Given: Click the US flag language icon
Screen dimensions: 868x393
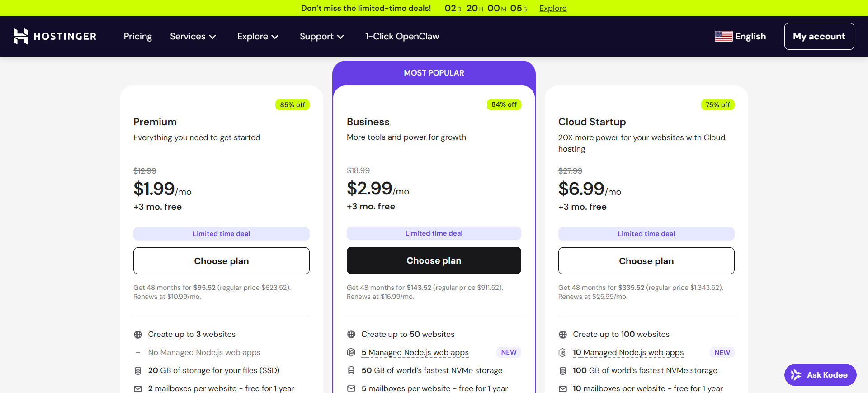Looking at the screenshot, I should click(723, 36).
